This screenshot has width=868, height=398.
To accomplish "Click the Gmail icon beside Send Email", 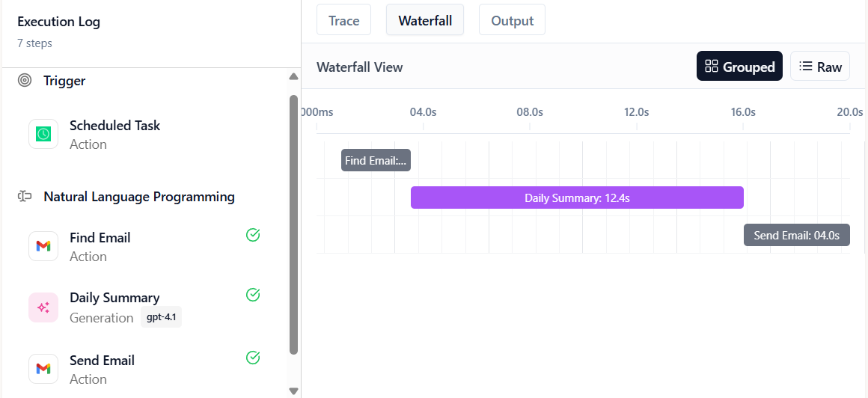I will pyautogui.click(x=43, y=369).
